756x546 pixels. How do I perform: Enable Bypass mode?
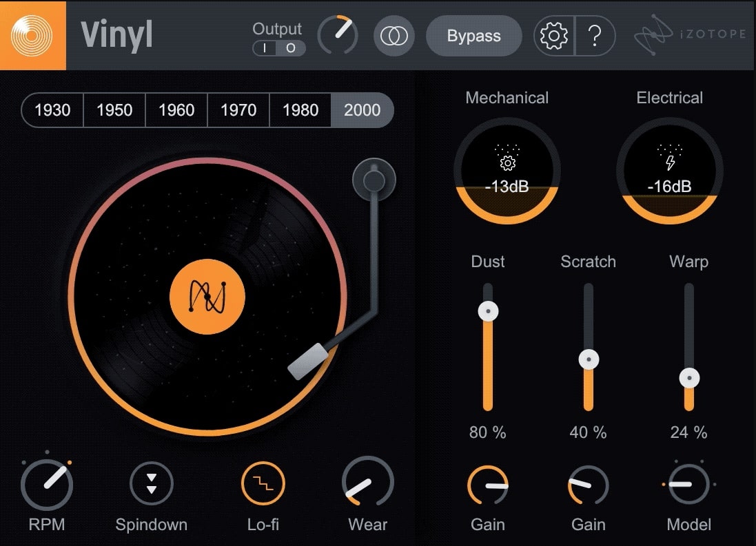pyautogui.click(x=473, y=36)
